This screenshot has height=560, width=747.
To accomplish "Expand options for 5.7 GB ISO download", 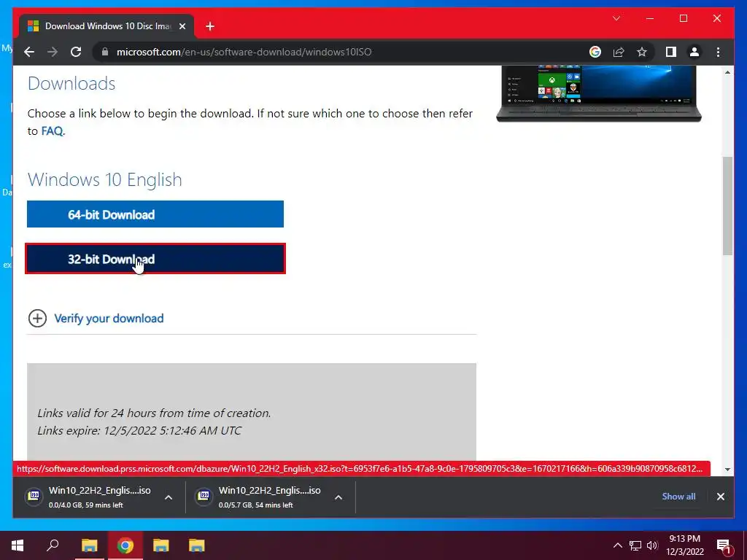I will [338, 497].
